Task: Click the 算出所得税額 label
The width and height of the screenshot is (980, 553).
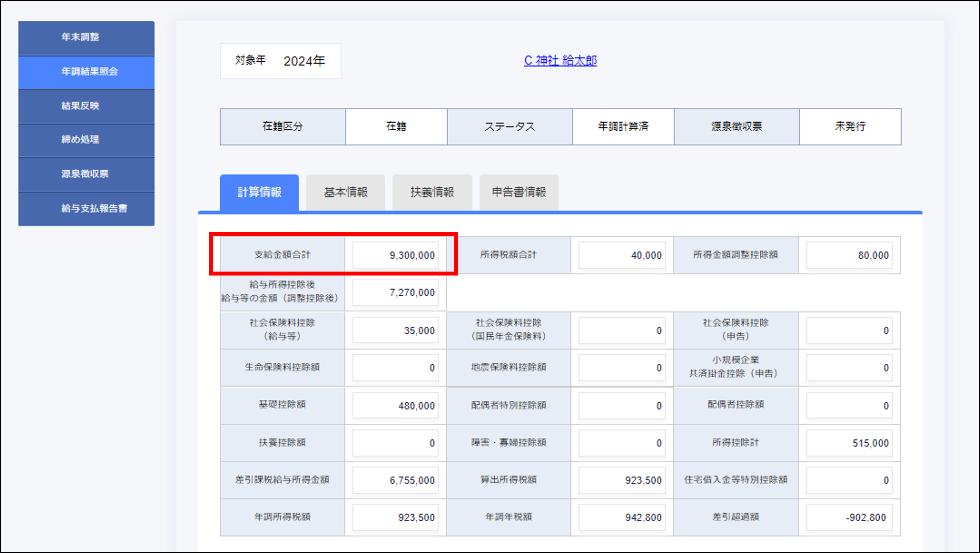Action: (x=508, y=480)
